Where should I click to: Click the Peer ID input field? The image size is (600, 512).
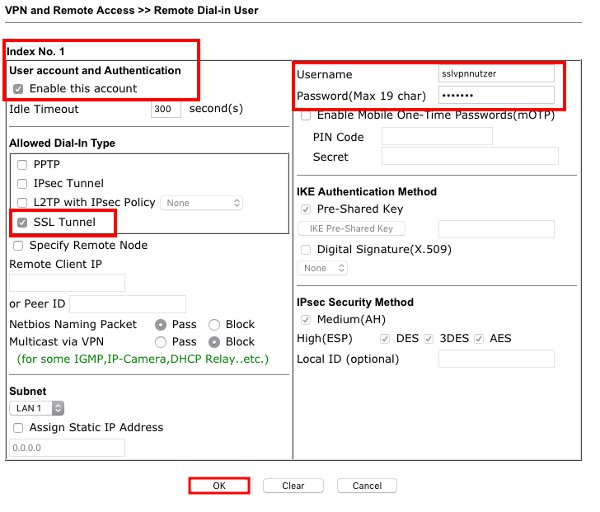[x=128, y=304]
